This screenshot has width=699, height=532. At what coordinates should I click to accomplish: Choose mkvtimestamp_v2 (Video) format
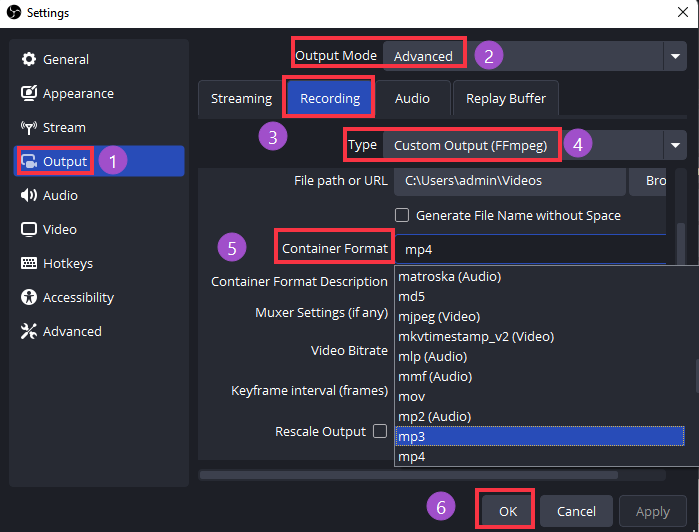click(540, 336)
